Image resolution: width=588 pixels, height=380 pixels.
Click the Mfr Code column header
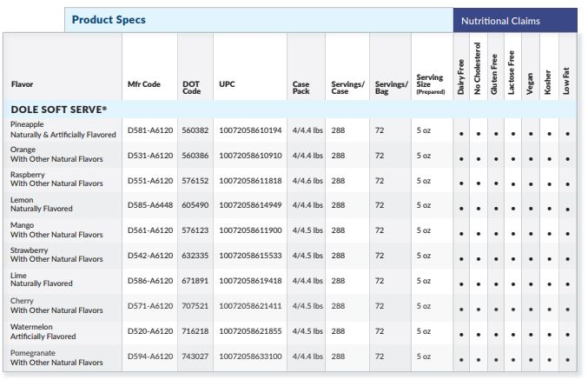coord(142,84)
